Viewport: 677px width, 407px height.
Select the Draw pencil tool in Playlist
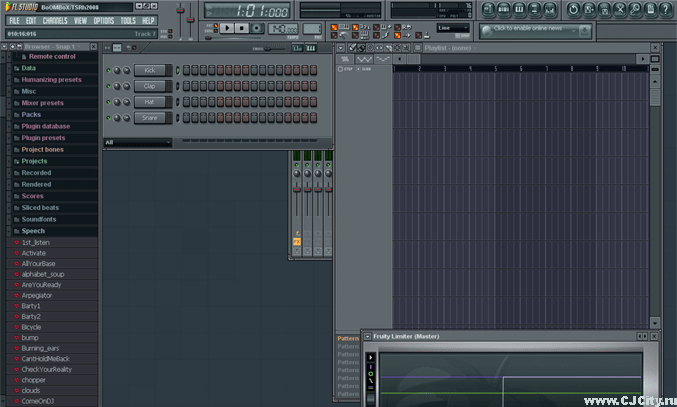[352, 48]
